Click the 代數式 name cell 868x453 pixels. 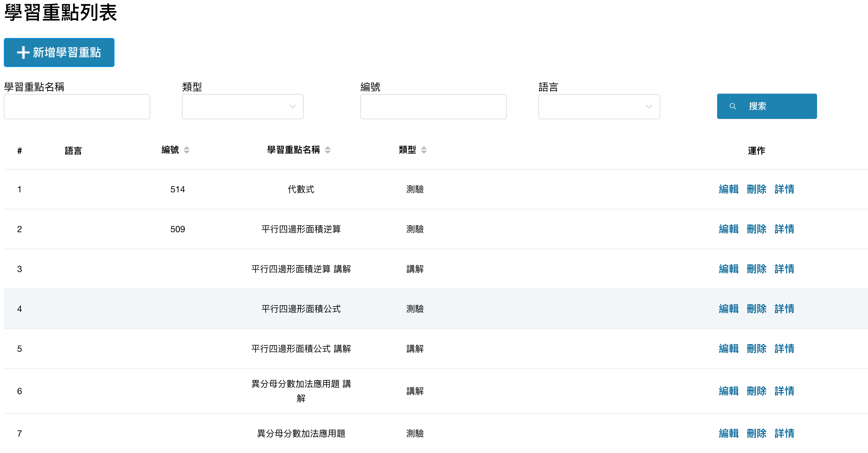tap(301, 189)
